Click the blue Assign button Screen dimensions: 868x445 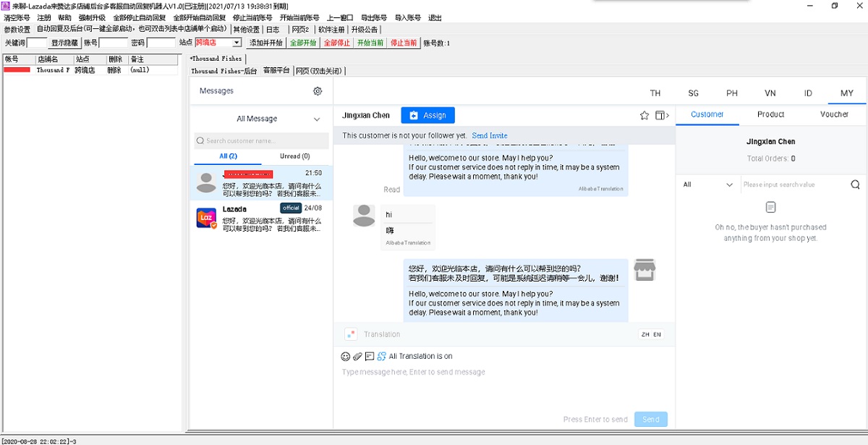tap(427, 115)
